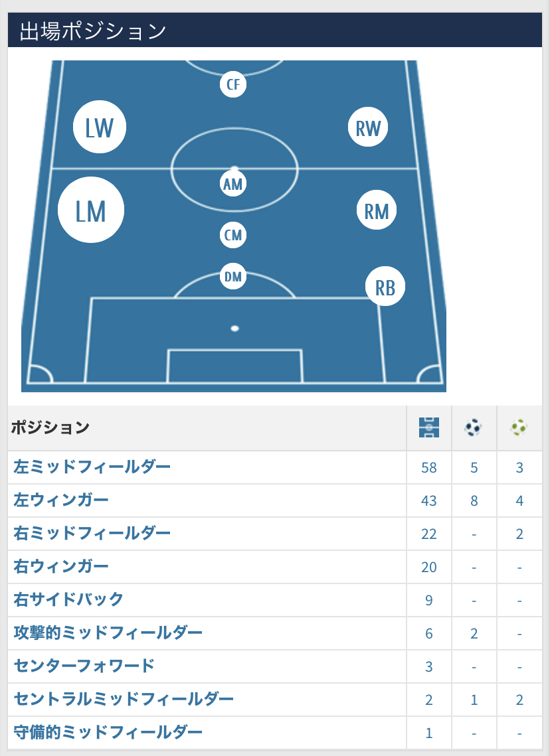Select the DM position marker
Screen dimensions: 550x756
233,276
